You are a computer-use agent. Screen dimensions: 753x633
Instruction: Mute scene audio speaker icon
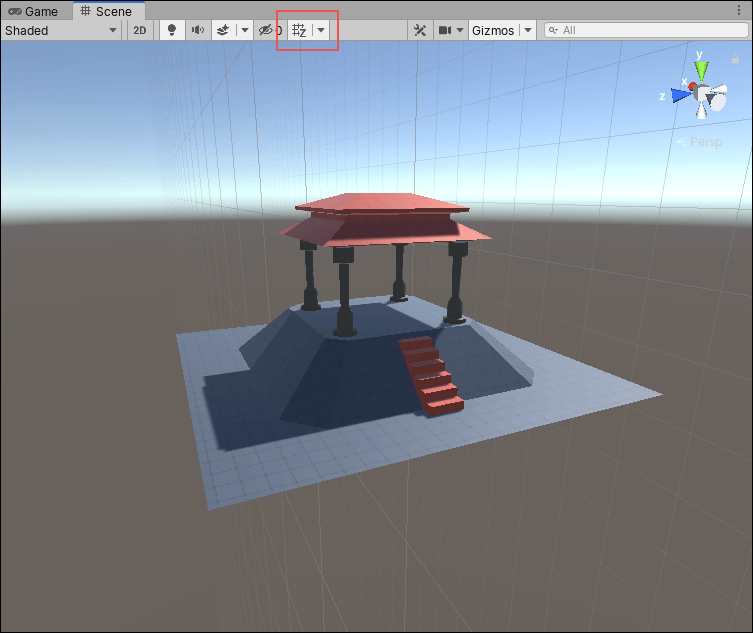pyautogui.click(x=198, y=30)
